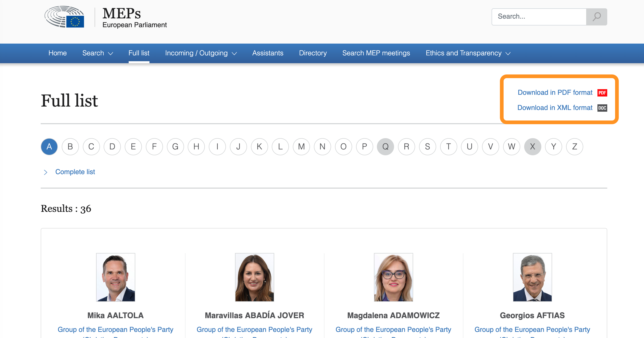Screen dimensions: 644x338
Task: Filter the list by letter I
Action: point(217,147)
